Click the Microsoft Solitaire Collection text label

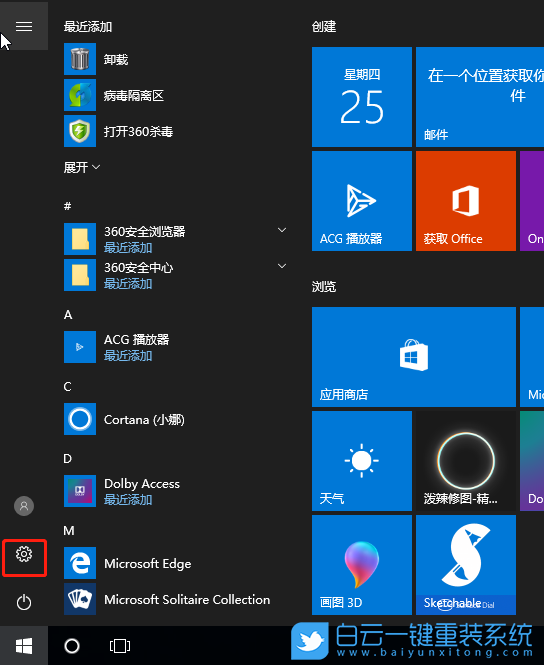click(187, 599)
